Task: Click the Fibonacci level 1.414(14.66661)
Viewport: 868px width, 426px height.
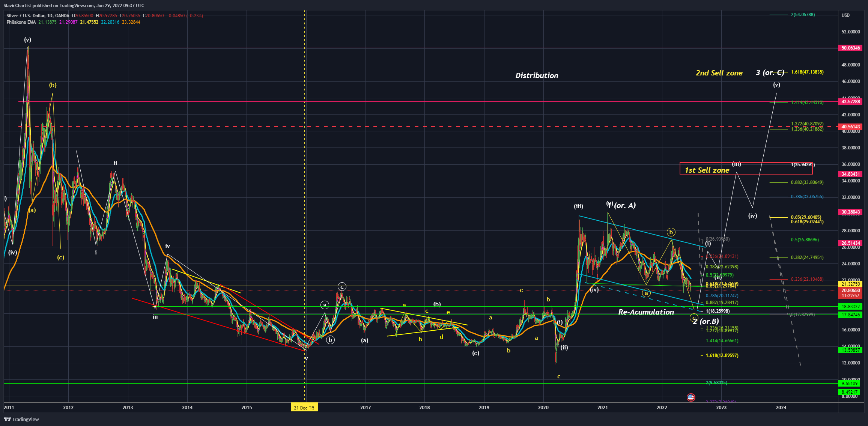Action: click(x=722, y=341)
